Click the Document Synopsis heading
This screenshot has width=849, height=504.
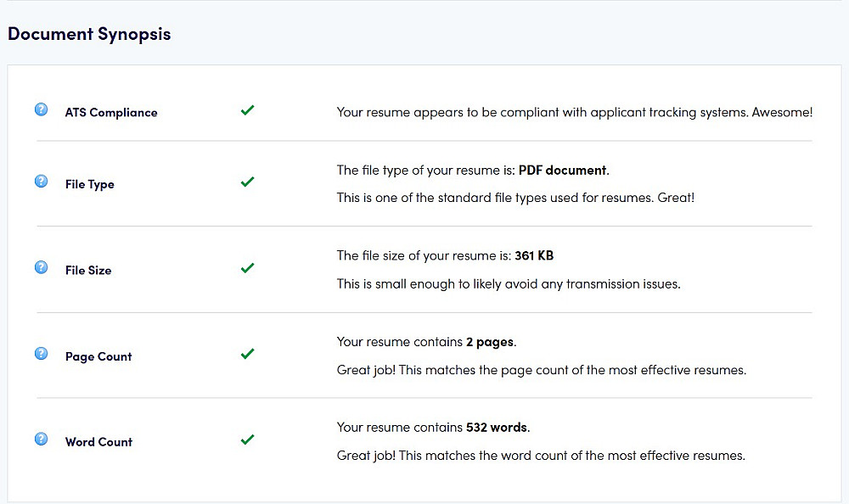[89, 34]
